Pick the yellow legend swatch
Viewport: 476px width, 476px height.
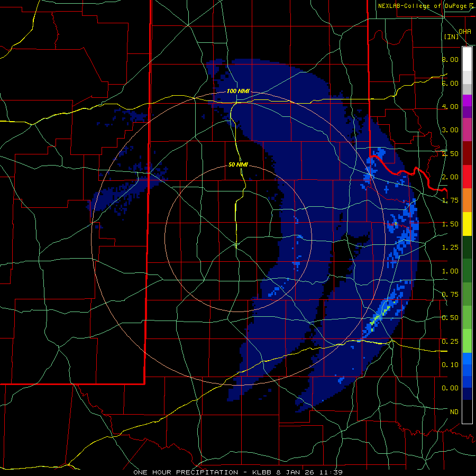pos(467,224)
